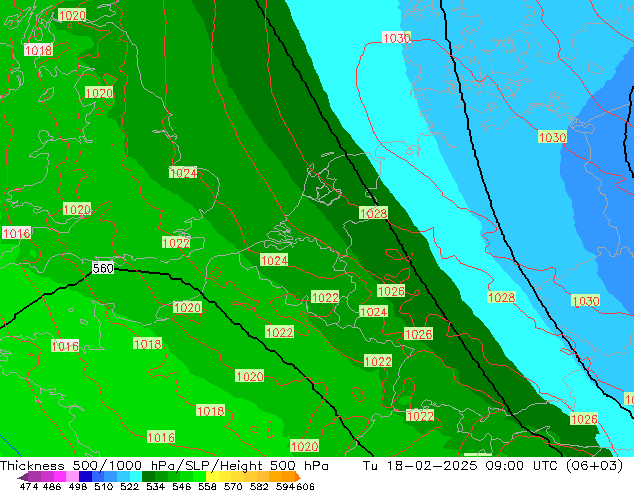This screenshot has height=490, width=634.
Task: Click the orange arrow end of legend
Action: pos(296,477)
